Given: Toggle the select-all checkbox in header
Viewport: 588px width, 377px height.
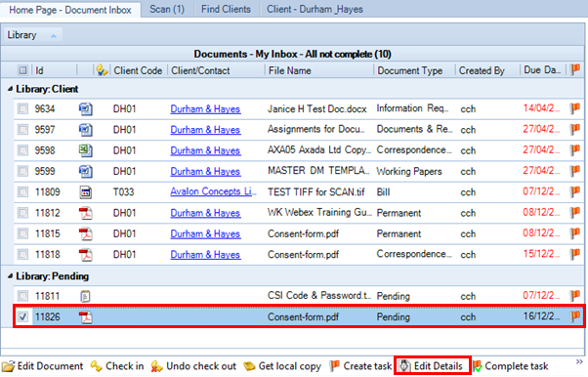Looking at the screenshot, I should (x=22, y=70).
